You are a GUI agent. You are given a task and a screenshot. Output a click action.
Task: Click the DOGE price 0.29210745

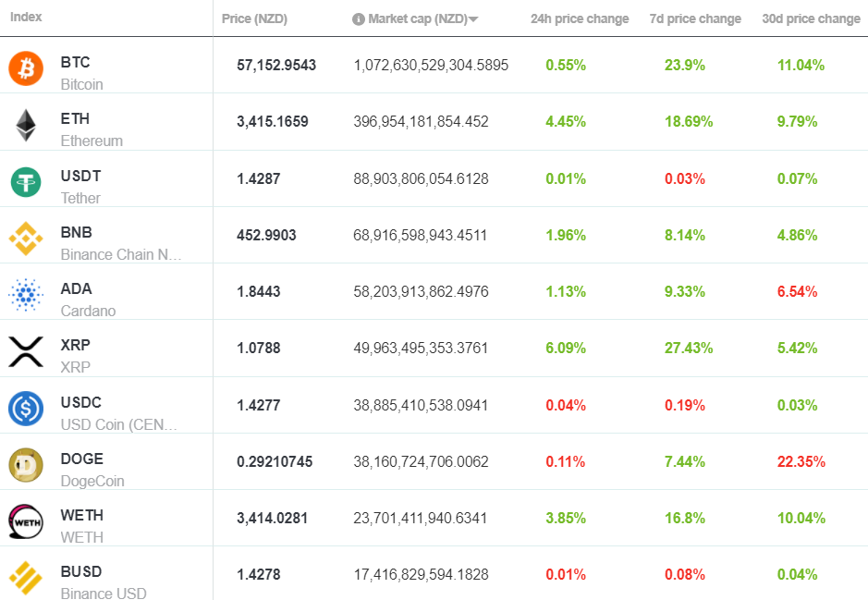coord(275,461)
